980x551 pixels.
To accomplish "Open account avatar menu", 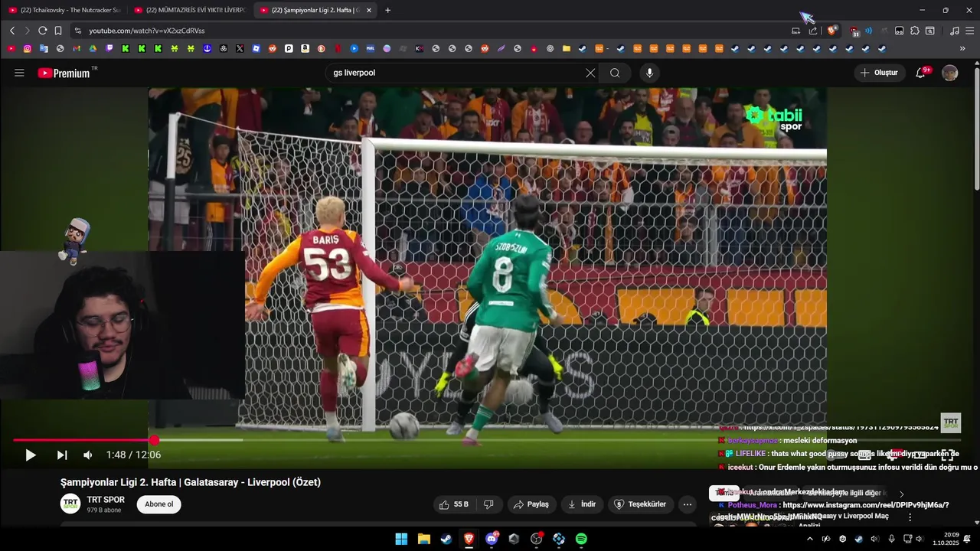I will (x=950, y=73).
